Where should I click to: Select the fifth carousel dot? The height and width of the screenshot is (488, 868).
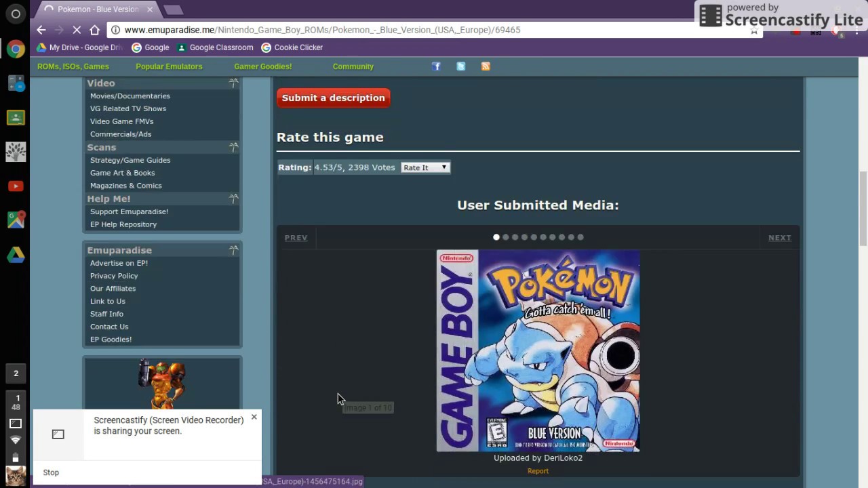tap(534, 237)
